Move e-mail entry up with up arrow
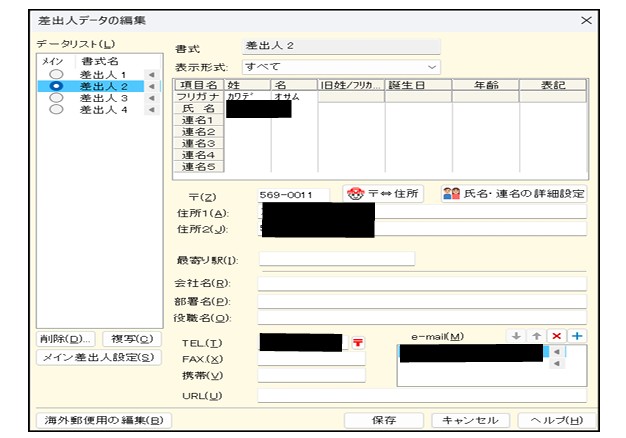 pyautogui.click(x=536, y=336)
